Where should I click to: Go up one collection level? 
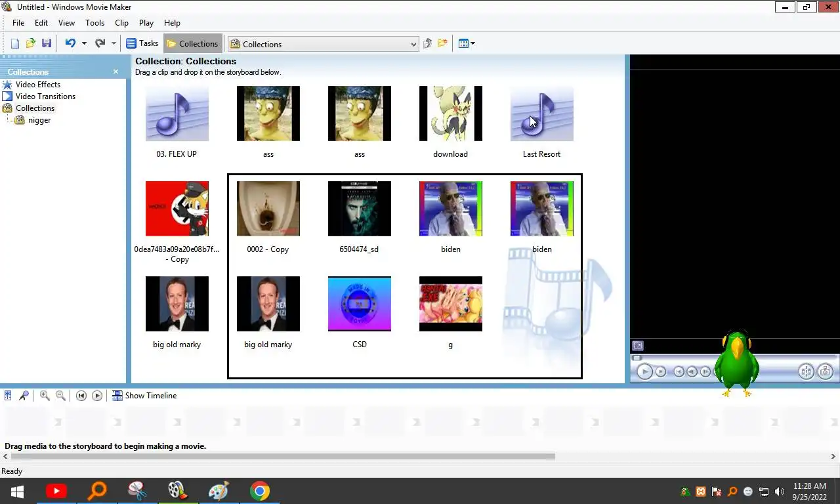click(427, 43)
